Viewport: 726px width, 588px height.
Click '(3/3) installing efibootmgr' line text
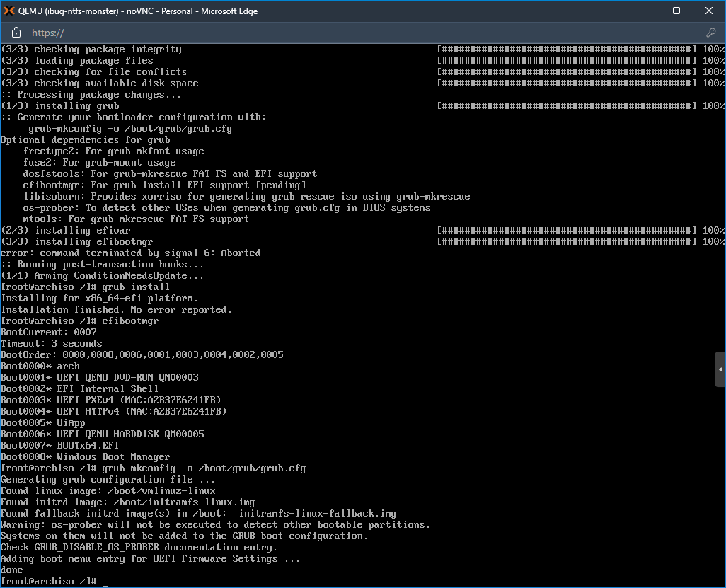point(77,242)
